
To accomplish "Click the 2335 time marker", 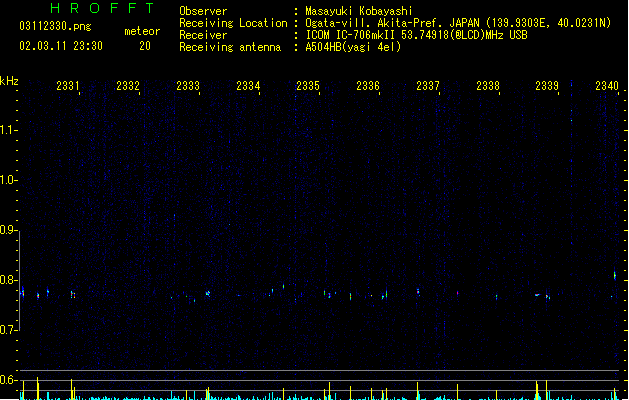I will click(308, 85).
